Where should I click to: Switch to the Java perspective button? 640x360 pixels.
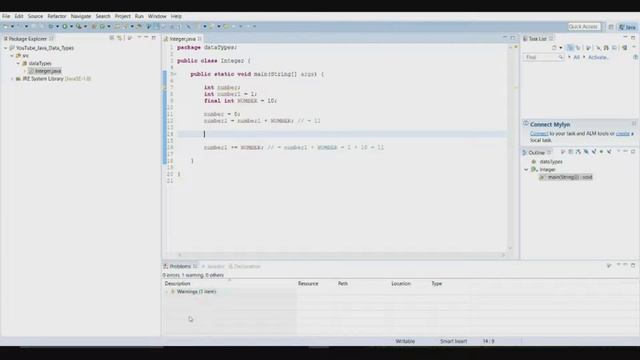coord(627,27)
